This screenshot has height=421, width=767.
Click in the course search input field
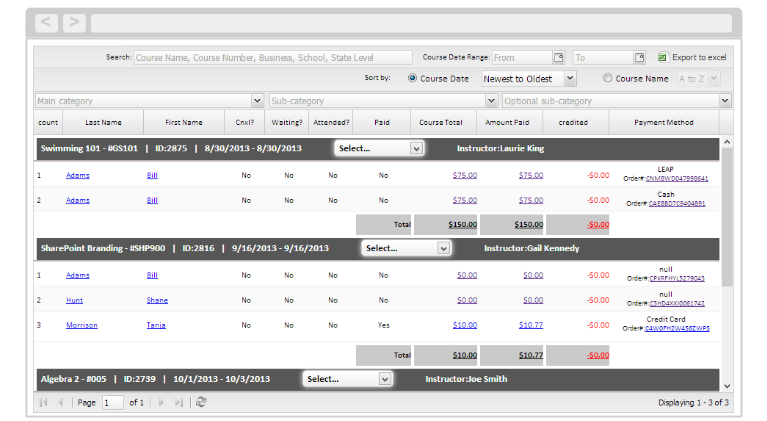[273, 58]
